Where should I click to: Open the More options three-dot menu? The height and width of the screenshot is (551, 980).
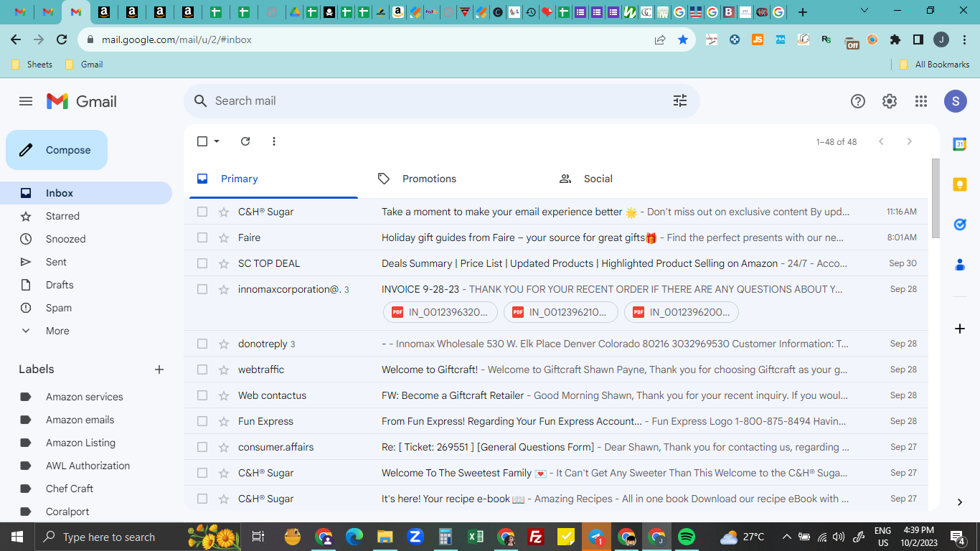pos(274,141)
